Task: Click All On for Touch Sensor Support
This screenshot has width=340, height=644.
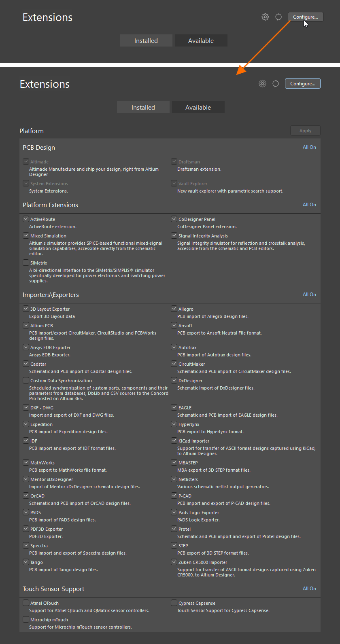Action: 309,589
